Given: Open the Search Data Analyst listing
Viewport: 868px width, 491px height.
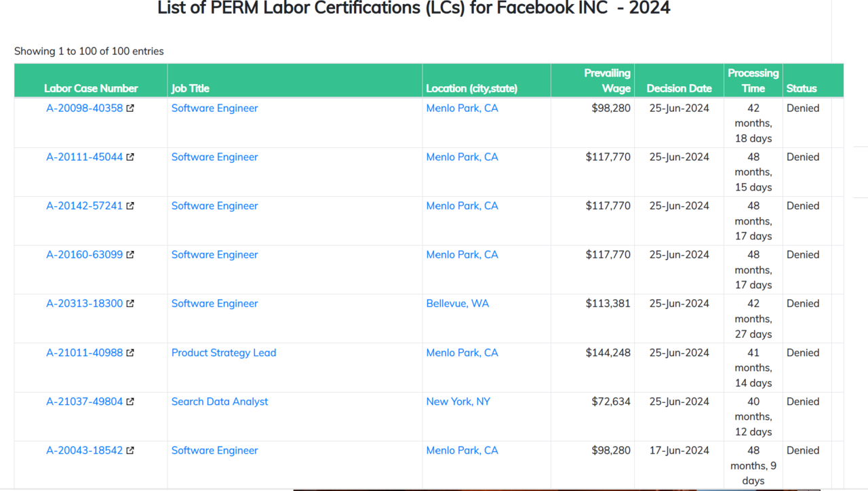Looking at the screenshot, I should click(220, 401).
